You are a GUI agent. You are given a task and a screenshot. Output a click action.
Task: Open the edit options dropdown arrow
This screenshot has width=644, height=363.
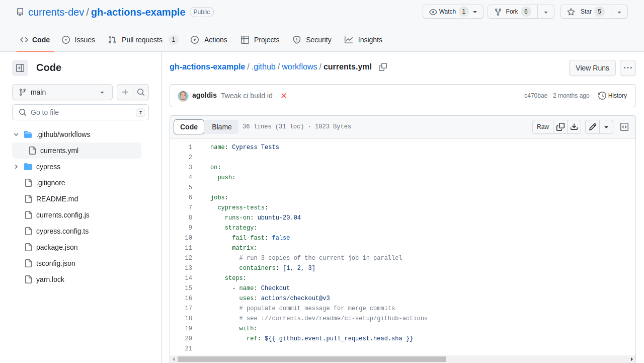click(606, 127)
